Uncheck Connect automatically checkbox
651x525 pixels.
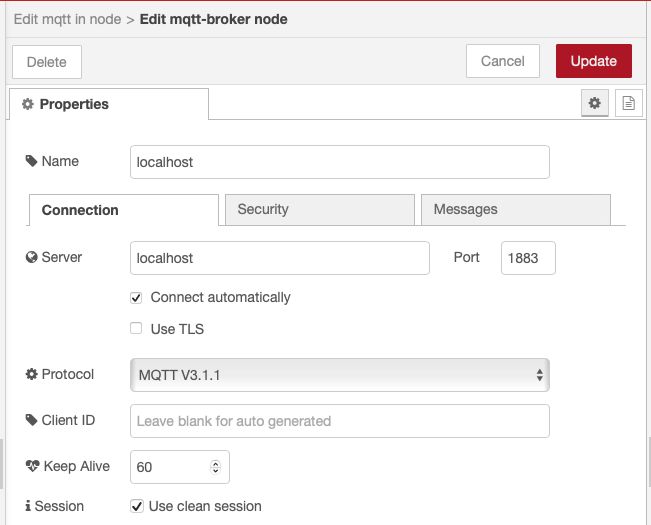coord(136,298)
